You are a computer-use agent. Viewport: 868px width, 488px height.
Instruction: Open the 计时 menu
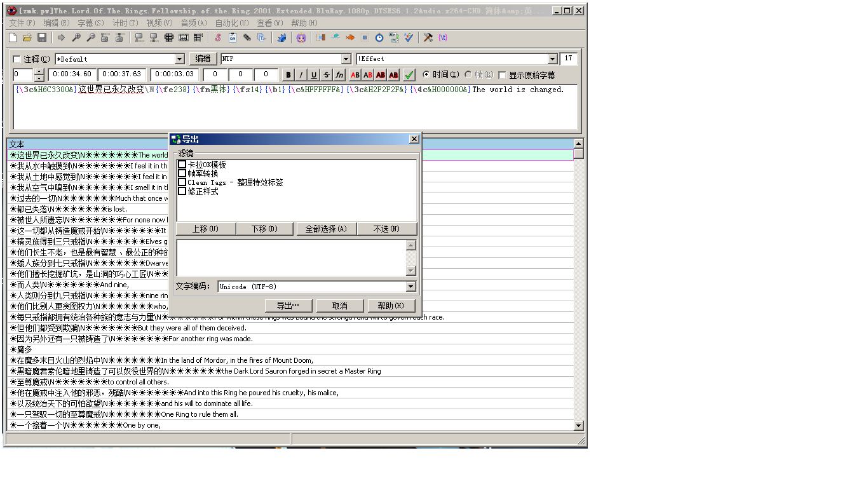coord(125,23)
